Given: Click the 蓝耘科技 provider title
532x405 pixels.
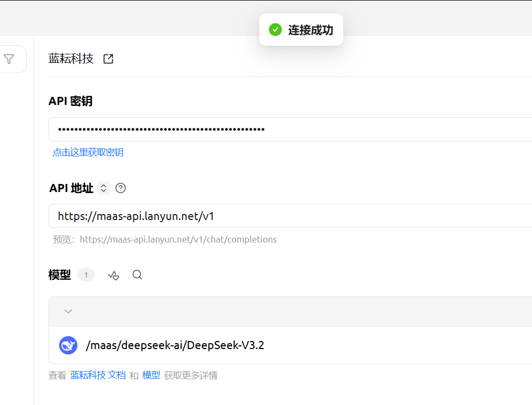Looking at the screenshot, I should pyautogui.click(x=71, y=59).
